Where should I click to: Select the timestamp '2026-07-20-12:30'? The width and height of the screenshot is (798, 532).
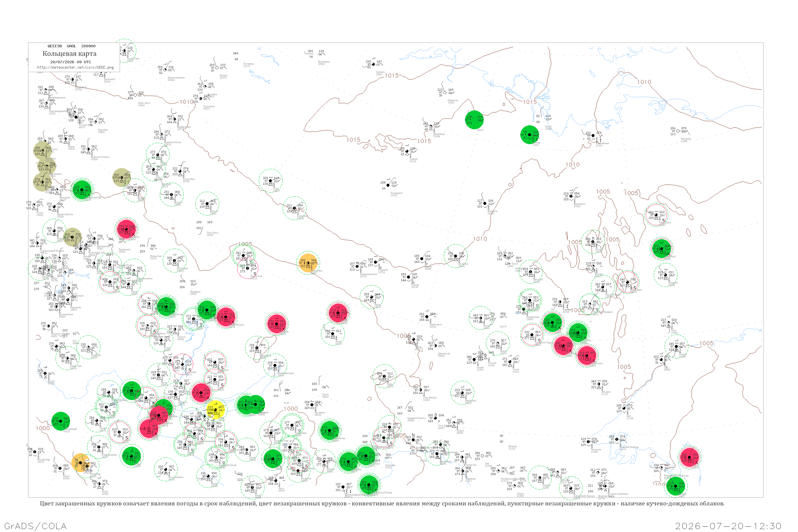point(728,526)
